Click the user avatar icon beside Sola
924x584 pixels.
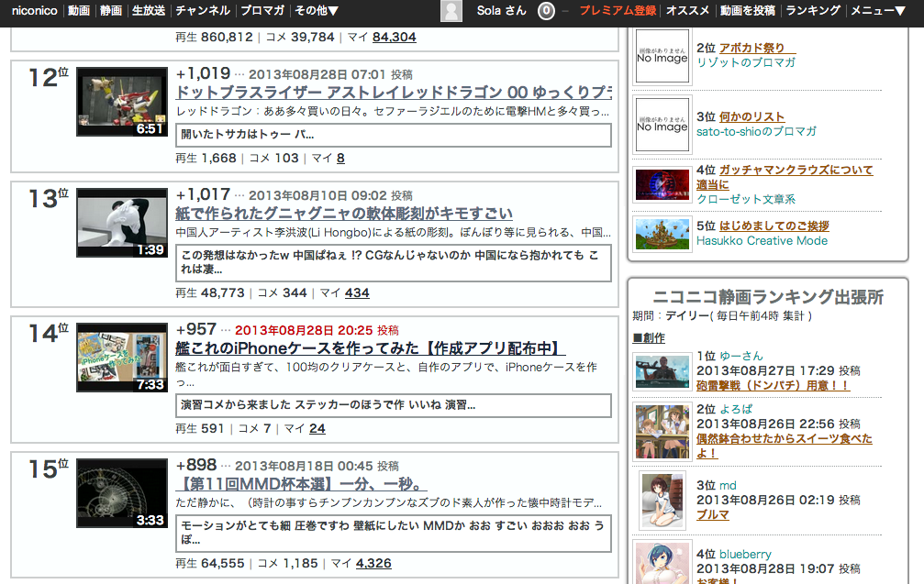point(451,11)
